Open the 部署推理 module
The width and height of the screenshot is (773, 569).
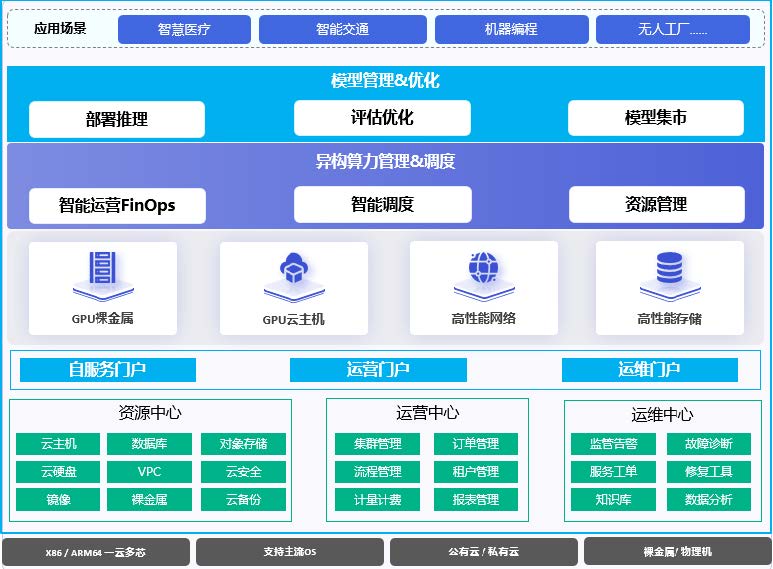(117, 119)
